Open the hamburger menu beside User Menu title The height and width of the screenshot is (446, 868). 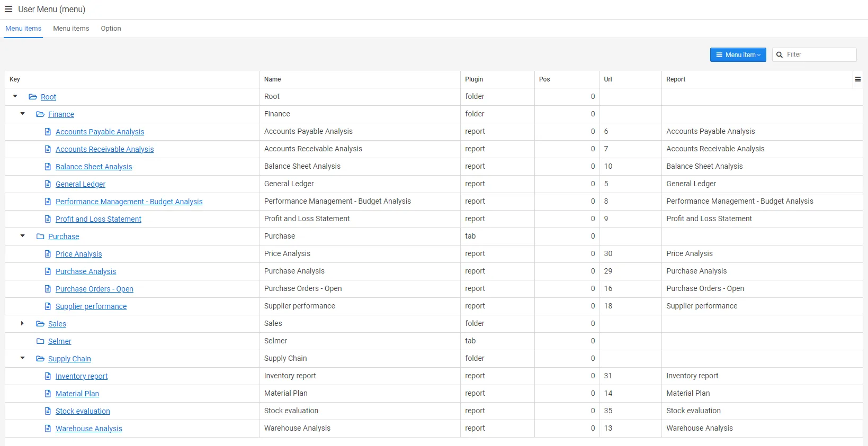8,9
